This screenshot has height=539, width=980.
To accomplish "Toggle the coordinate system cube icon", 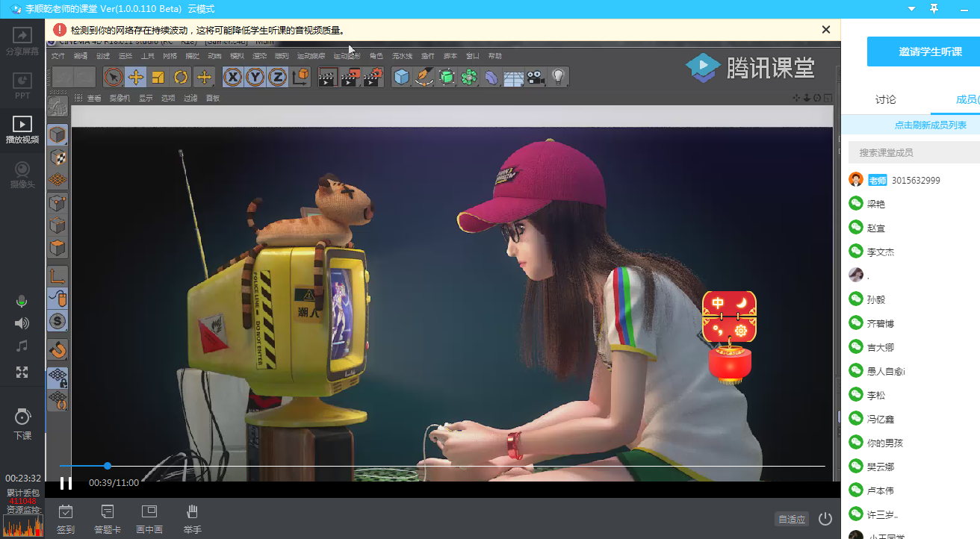I will click(x=300, y=77).
